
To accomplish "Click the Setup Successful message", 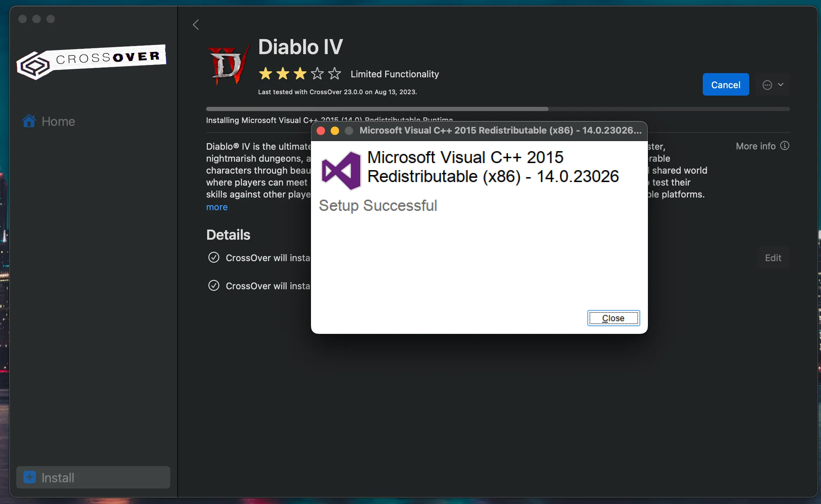I will [378, 206].
